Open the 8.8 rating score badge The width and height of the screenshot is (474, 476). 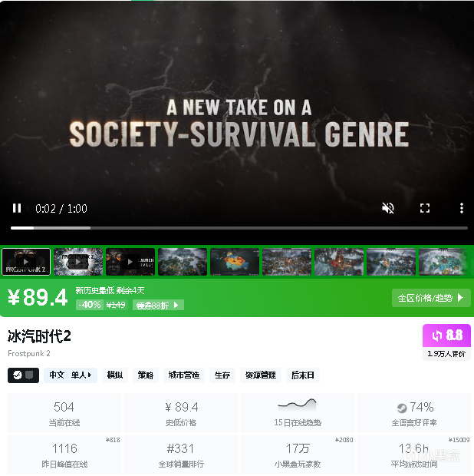point(446,336)
